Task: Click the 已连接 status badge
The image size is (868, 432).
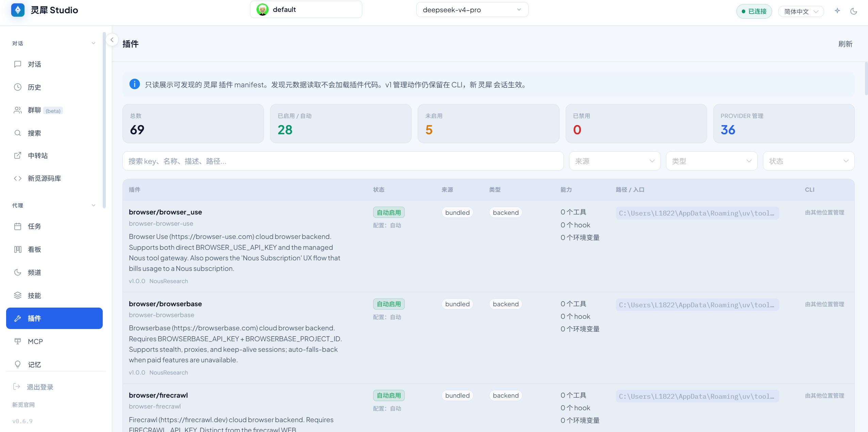Action: pyautogui.click(x=754, y=12)
